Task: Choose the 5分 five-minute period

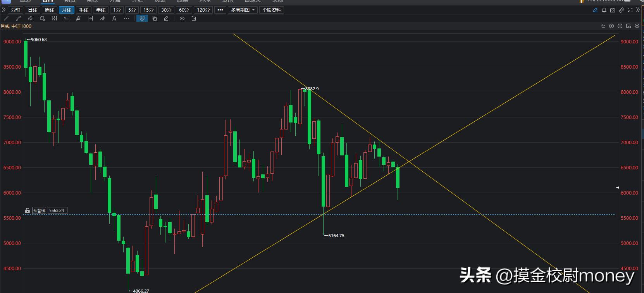Action: (x=132, y=10)
